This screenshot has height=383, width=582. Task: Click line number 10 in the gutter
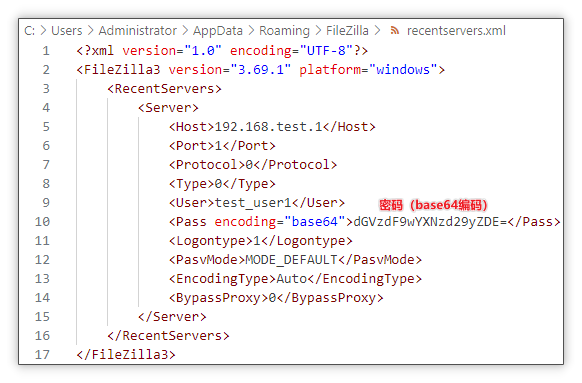(42, 222)
